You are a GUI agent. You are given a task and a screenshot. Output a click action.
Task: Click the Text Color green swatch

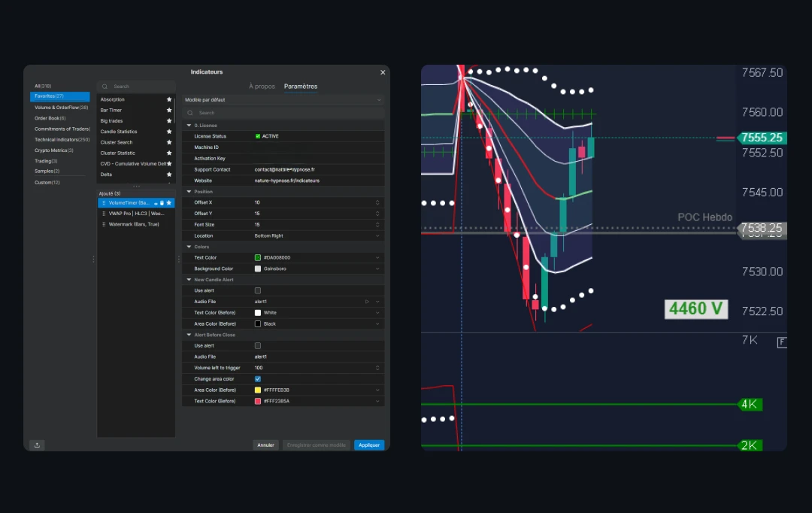click(258, 257)
